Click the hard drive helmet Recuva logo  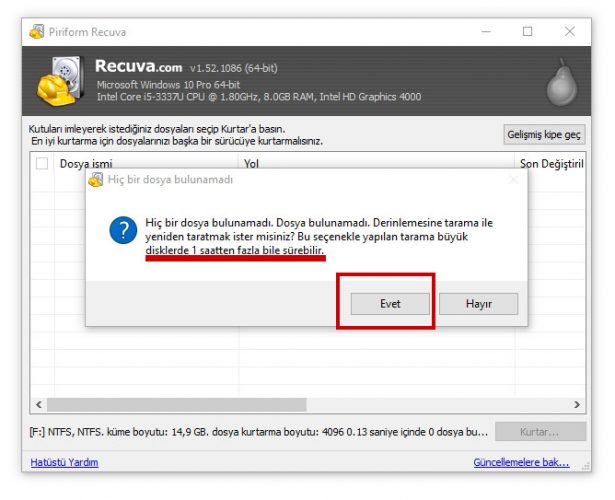coord(61,81)
